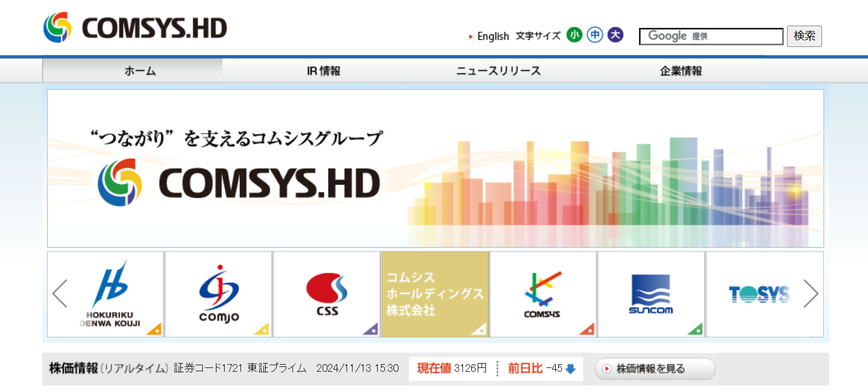Show previous group companies with left arrow
The width and height of the screenshot is (868, 392).
point(60,294)
